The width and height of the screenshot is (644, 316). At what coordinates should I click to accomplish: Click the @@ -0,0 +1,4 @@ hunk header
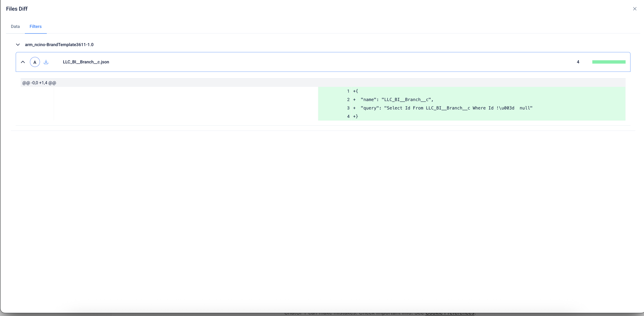[x=39, y=83]
